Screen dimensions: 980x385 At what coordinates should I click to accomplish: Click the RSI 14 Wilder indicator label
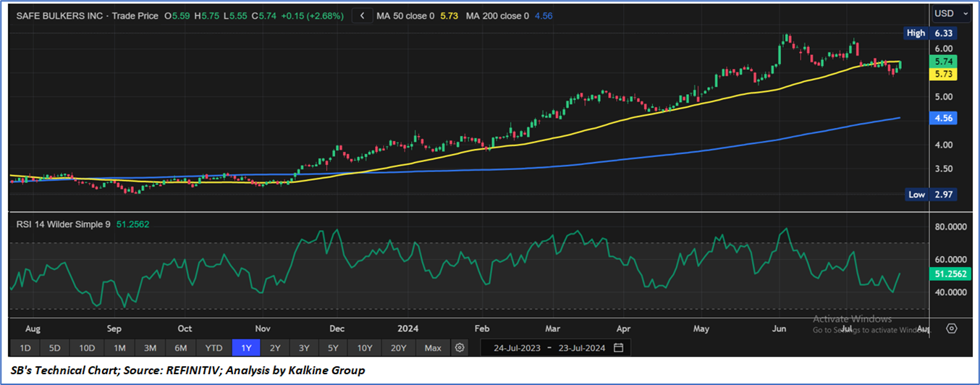[64, 224]
